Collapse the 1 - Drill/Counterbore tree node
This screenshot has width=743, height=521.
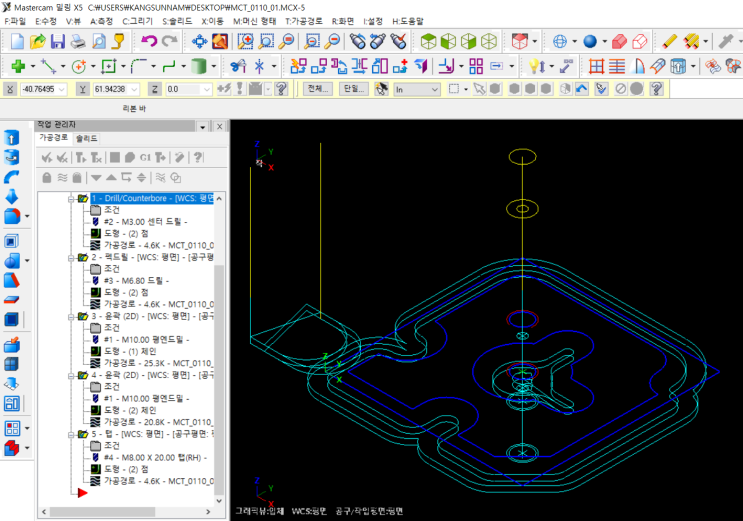point(71,199)
